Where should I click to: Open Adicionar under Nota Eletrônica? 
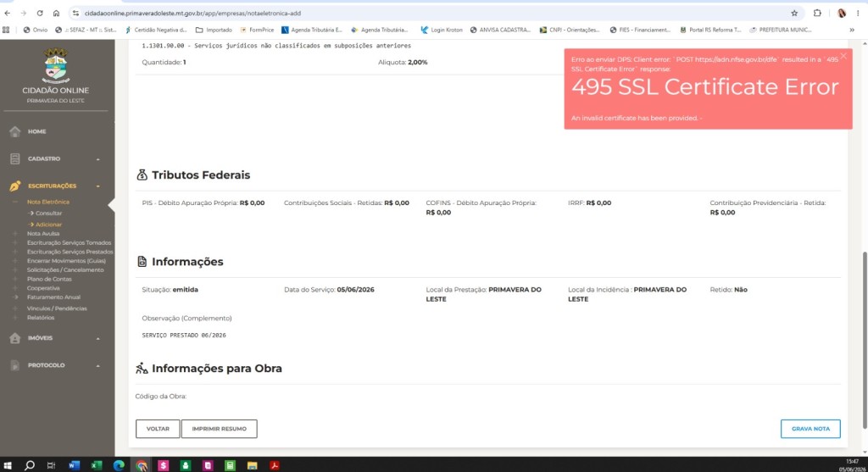(48, 225)
